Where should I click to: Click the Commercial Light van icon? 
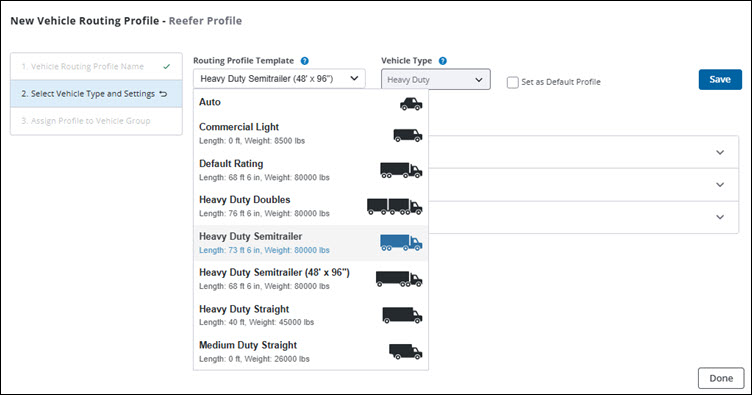(408, 136)
